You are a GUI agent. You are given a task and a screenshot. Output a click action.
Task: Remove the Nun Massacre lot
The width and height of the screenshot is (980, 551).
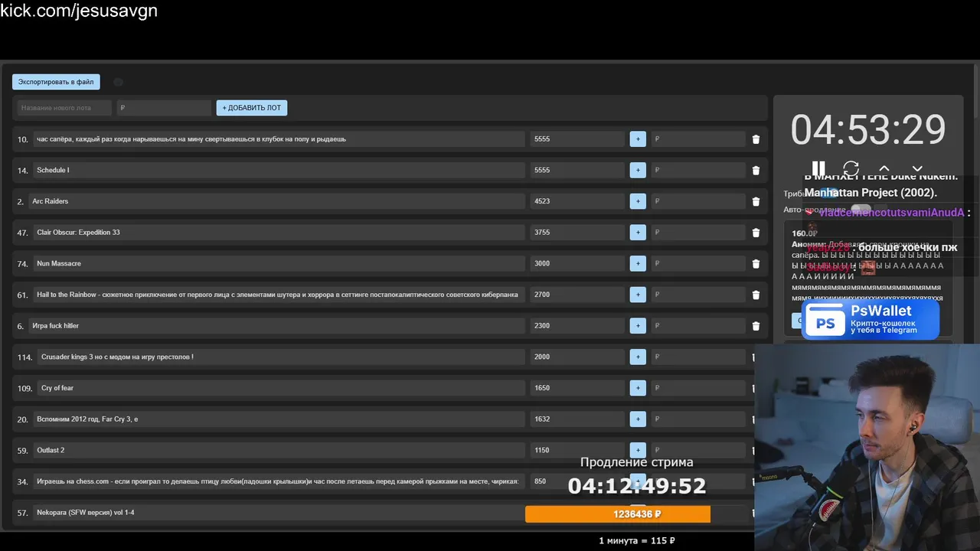pos(756,263)
